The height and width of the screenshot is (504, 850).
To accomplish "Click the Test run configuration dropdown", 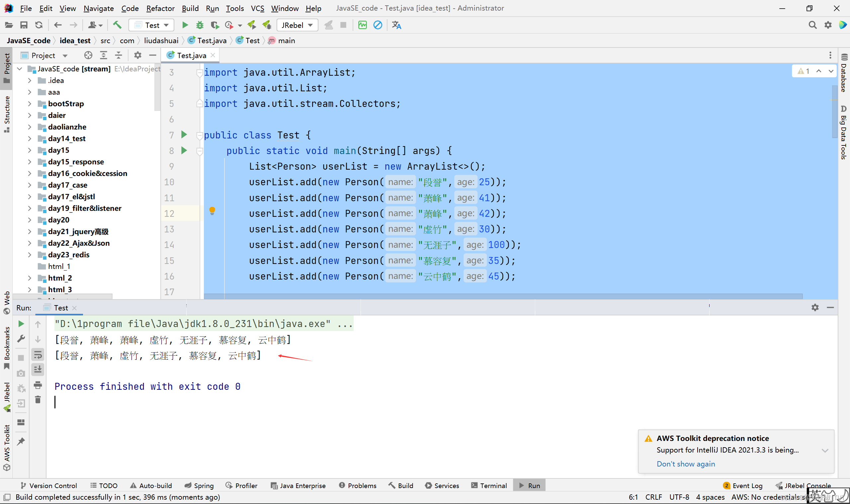I will point(151,25).
